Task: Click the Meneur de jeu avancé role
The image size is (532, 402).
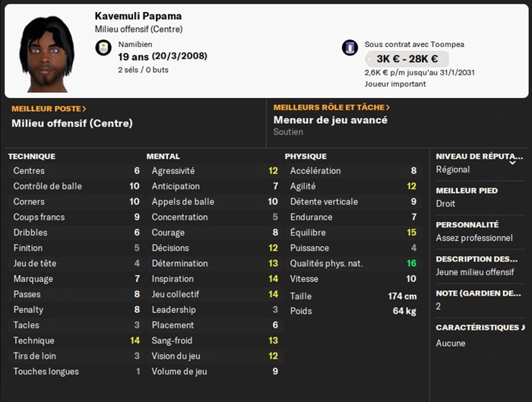Action: click(x=331, y=120)
